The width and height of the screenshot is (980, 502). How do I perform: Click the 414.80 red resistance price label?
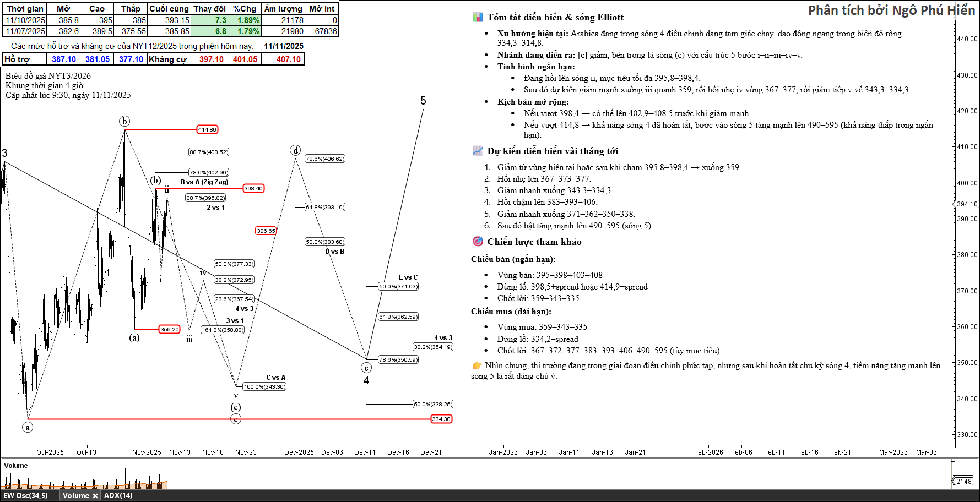(x=207, y=130)
